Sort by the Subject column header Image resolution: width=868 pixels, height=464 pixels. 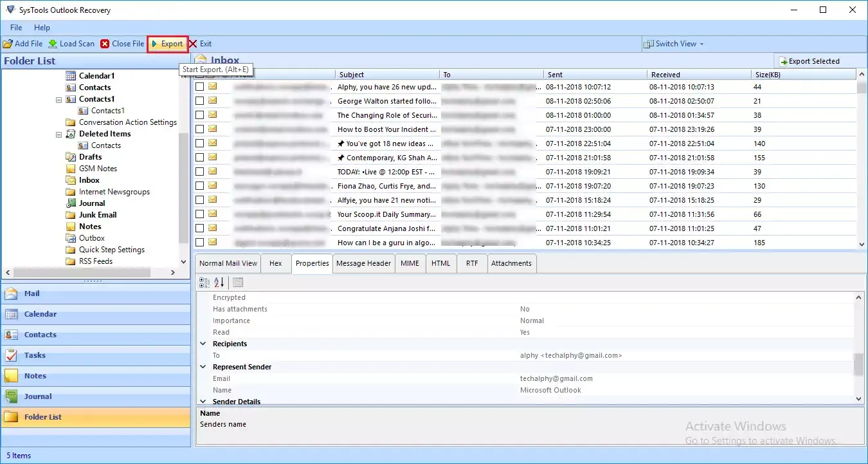(387, 75)
